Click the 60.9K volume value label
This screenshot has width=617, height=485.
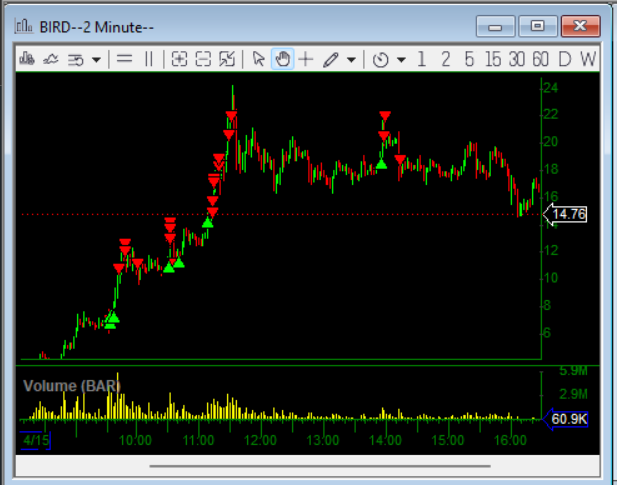coord(565,419)
